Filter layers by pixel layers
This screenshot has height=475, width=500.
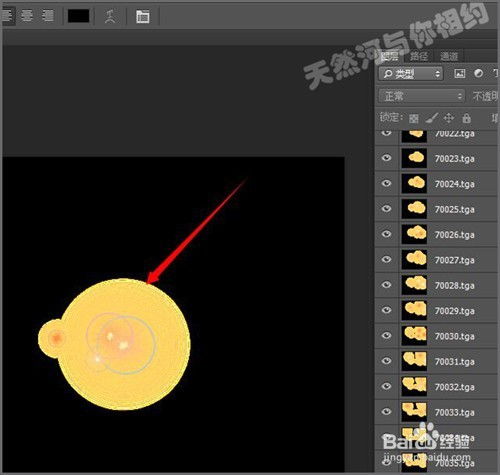click(x=460, y=74)
